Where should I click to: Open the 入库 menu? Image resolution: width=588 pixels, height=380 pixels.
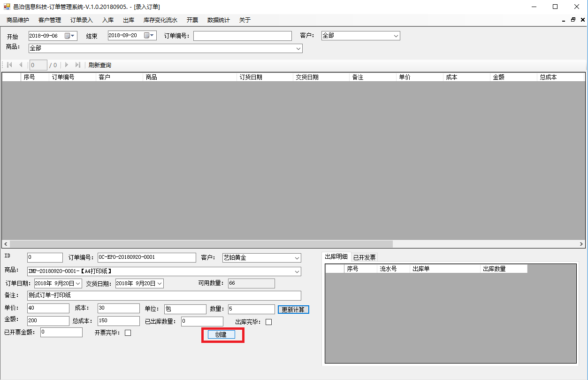tap(108, 20)
